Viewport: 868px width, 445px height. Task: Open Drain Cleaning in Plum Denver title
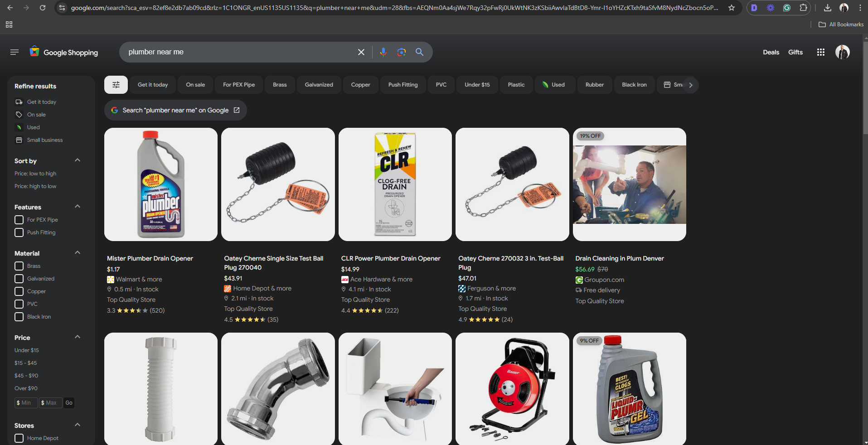click(620, 258)
